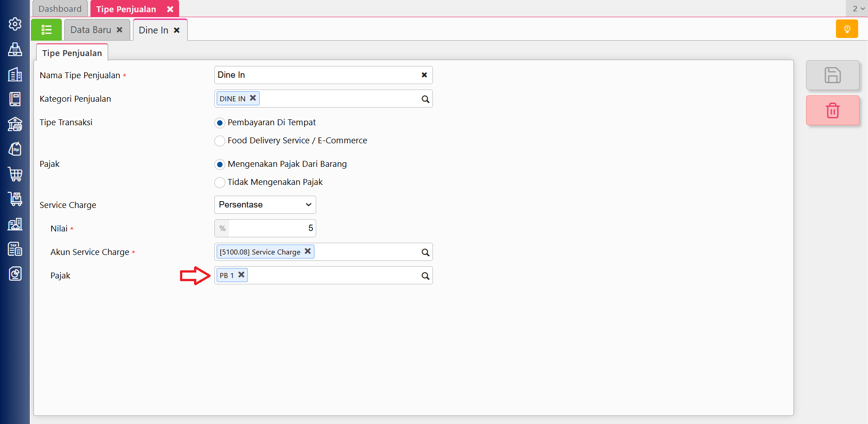Switch to the Dashboard tab
Screen dimensions: 868x424
point(60,9)
